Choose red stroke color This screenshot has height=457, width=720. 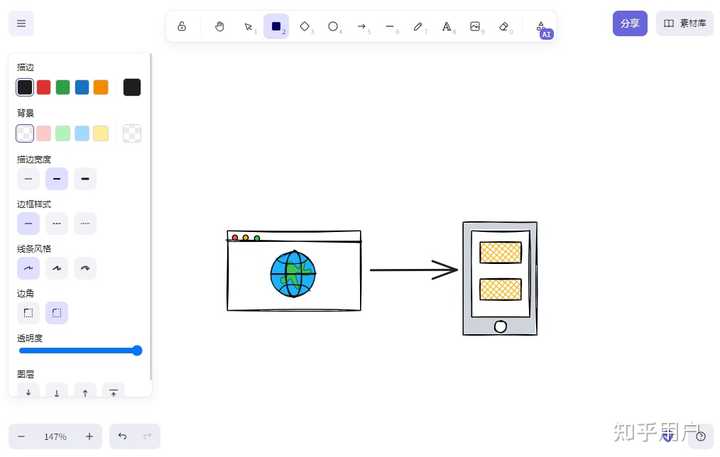[44, 87]
